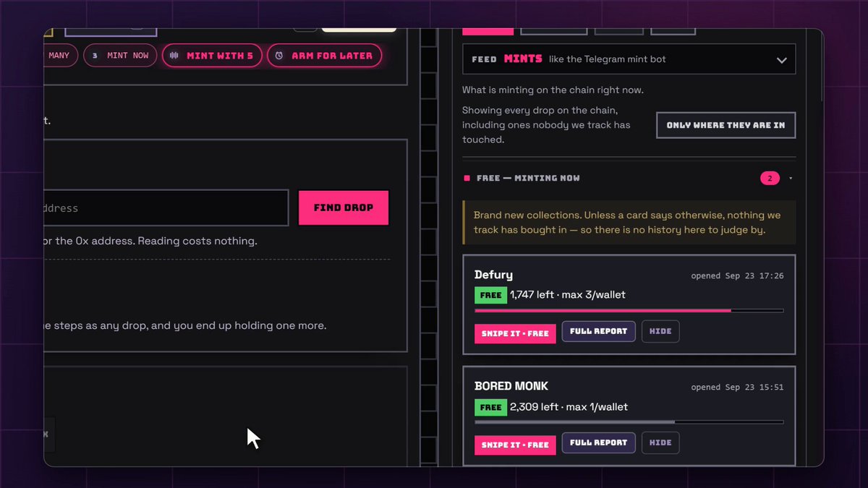Focus the drop address input field

166,208
